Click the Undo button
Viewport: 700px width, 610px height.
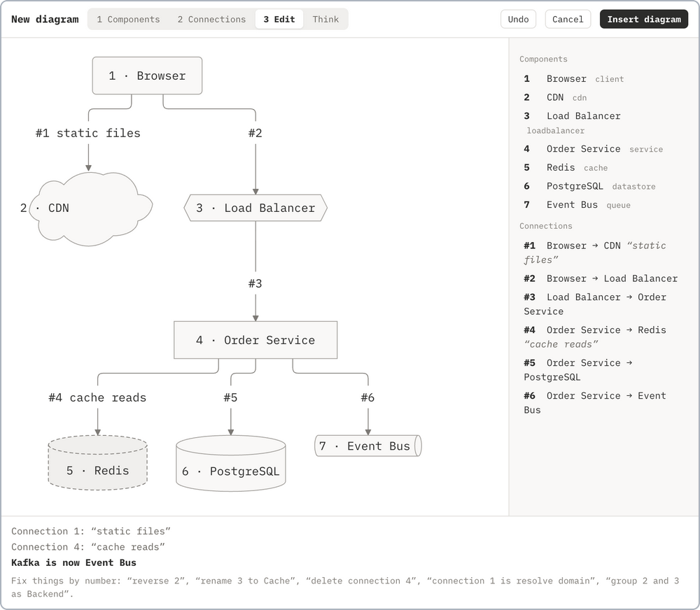pyautogui.click(x=518, y=19)
